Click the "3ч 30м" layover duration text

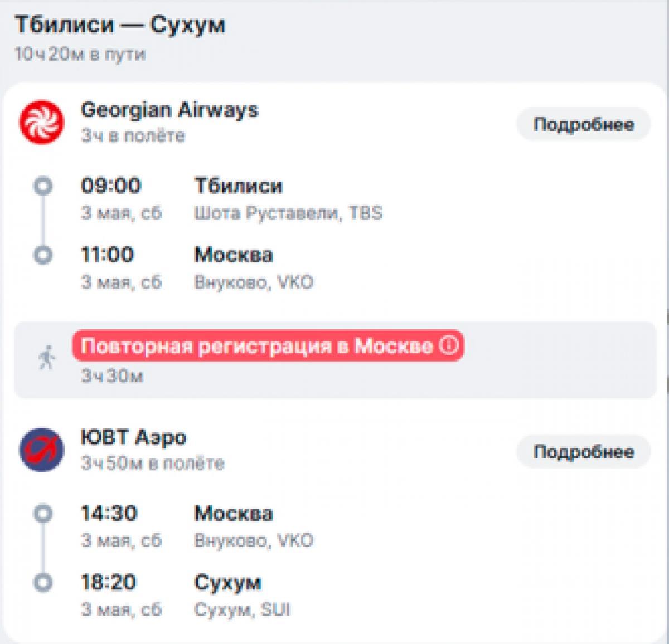[x=112, y=375]
